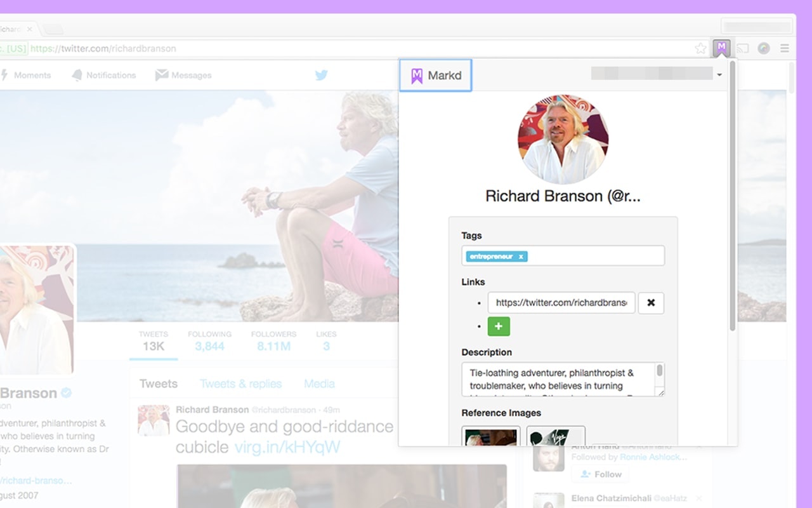The height and width of the screenshot is (508, 812).
Task: Open a new browser tab
Action: coord(53,29)
